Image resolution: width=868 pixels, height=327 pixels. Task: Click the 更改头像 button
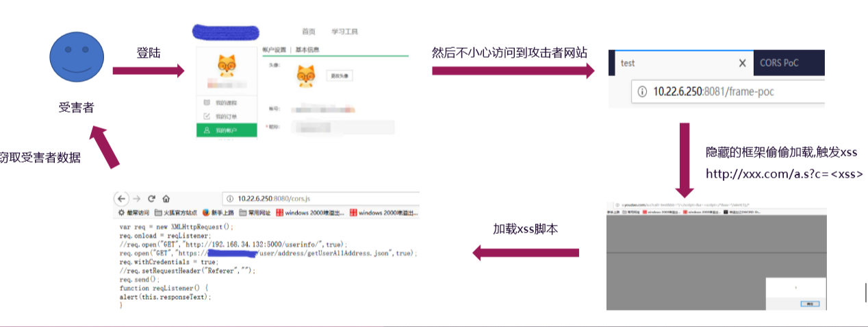tap(340, 75)
